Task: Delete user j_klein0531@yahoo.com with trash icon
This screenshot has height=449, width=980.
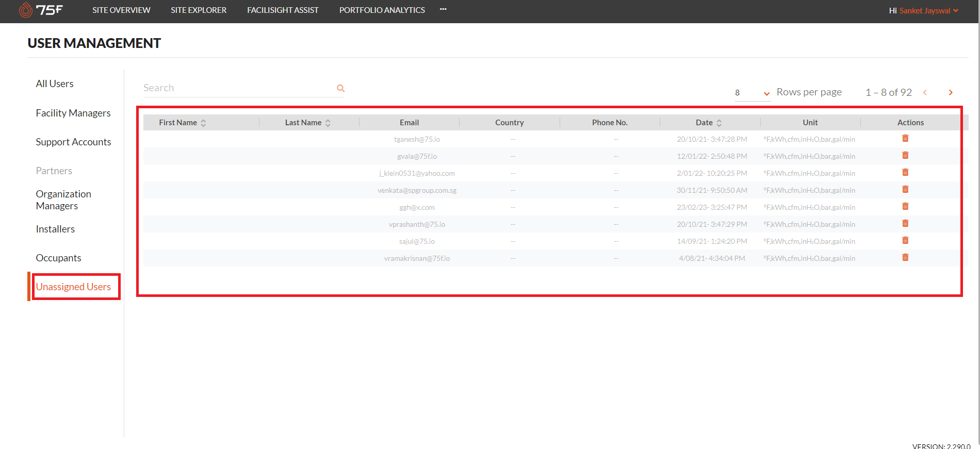Action: (x=905, y=172)
